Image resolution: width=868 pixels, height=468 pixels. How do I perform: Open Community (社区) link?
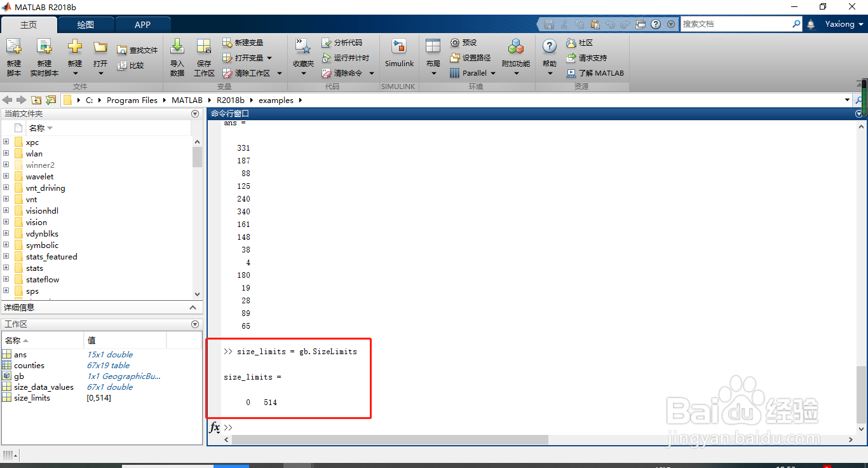pos(580,43)
